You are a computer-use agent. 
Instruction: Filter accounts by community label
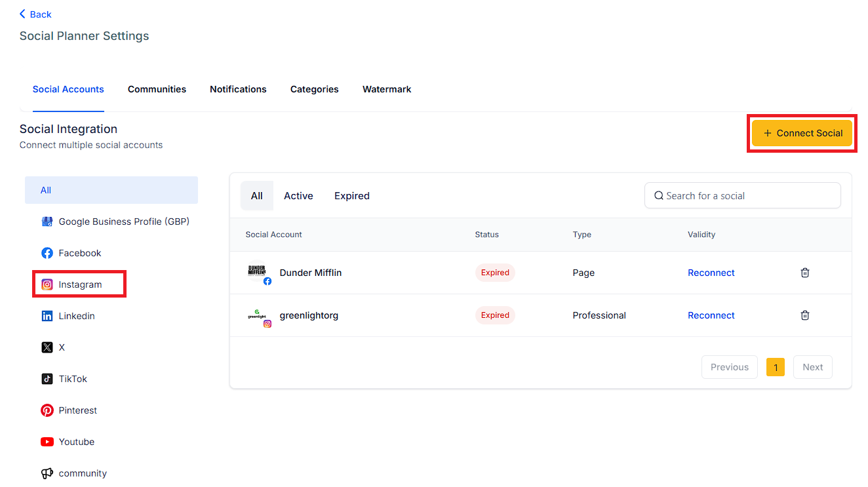(x=83, y=473)
